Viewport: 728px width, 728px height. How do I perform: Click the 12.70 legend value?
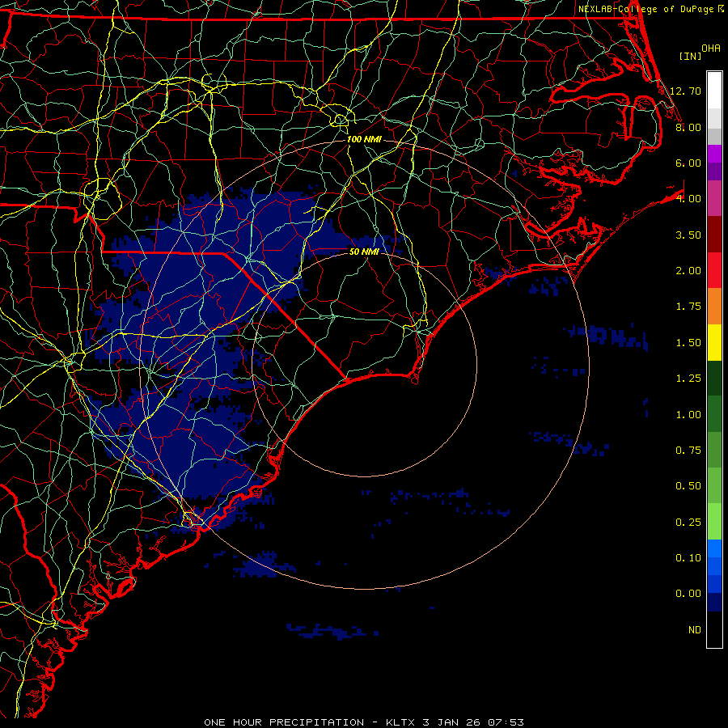(x=685, y=91)
